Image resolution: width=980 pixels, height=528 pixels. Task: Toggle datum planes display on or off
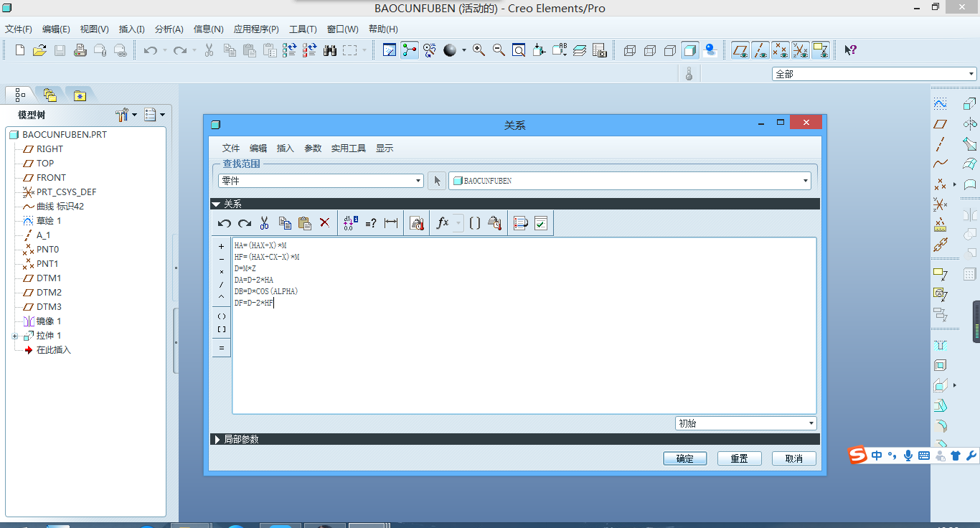[x=740, y=50]
